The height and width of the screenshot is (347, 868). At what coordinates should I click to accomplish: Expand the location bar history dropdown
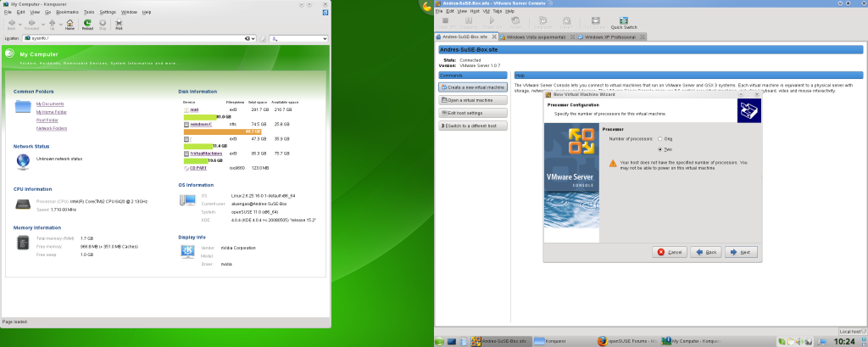[253, 39]
